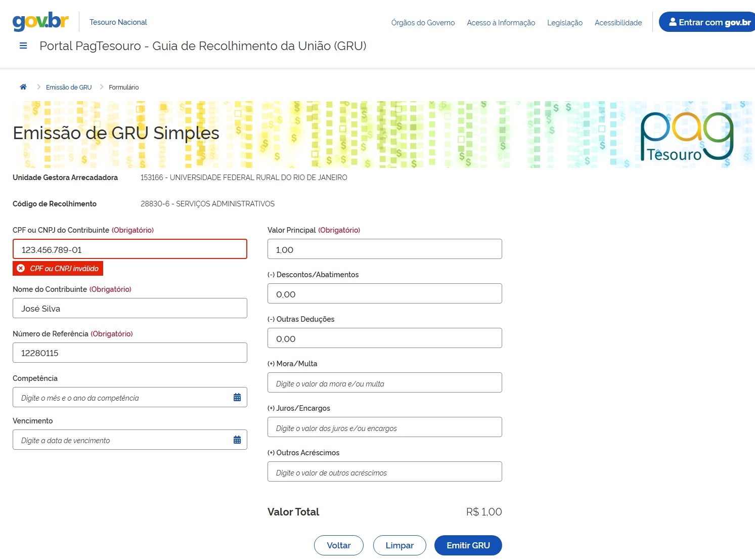Clear the form with Limpar

[x=399, y=545]
